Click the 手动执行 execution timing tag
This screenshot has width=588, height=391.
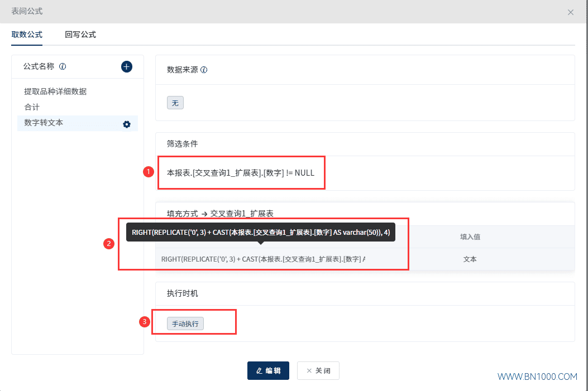pos(185,324)
